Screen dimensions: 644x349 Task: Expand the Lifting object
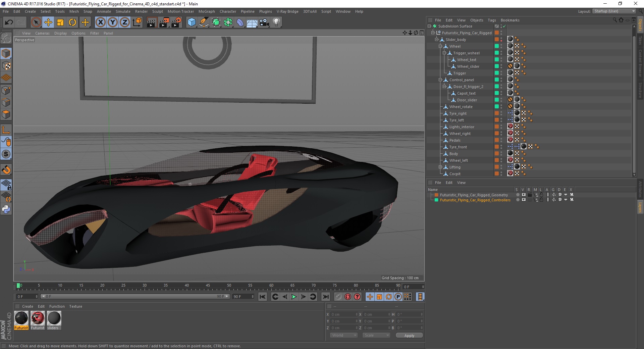click(440, 167)
